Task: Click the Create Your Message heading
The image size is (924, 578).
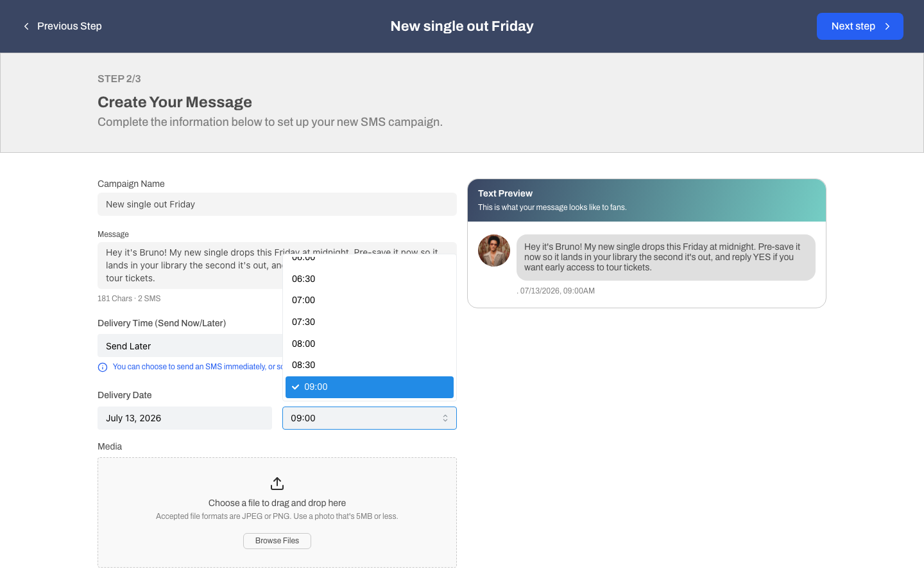Action: click(175, 102)
